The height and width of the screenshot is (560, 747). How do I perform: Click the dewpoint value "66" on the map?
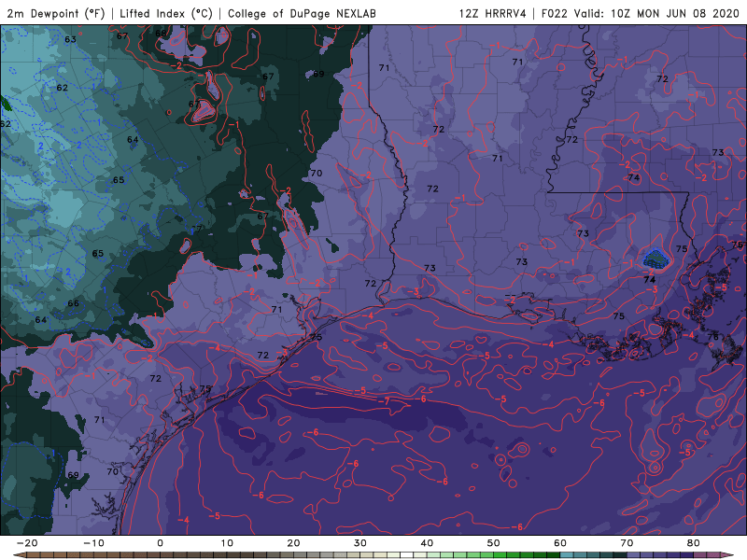[73, 303]
